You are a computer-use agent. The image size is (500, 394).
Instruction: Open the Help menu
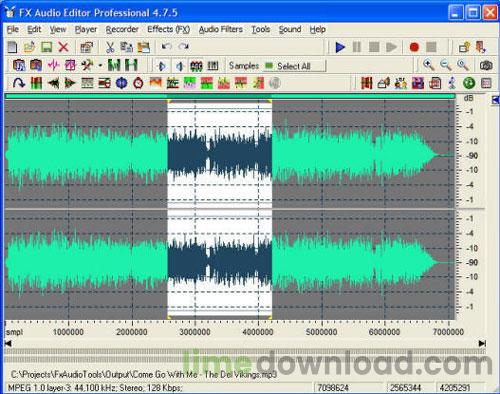click(317, 29)
